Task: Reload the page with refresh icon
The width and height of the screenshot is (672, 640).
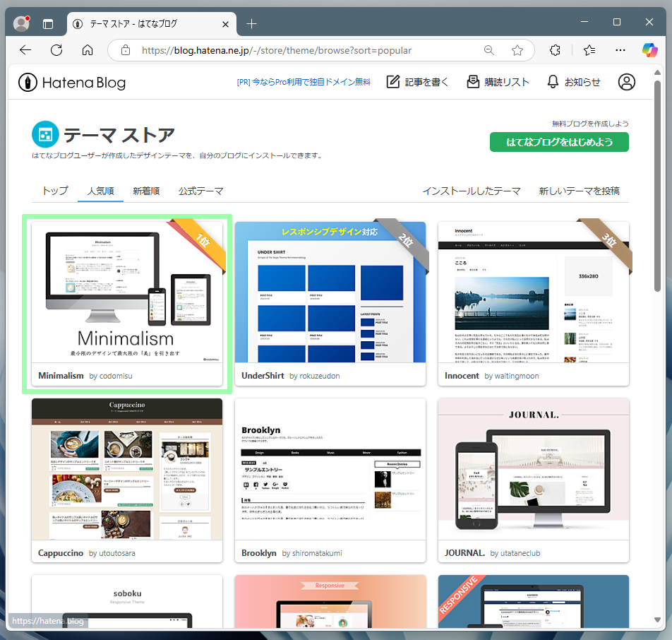Action: click(56, 50)
